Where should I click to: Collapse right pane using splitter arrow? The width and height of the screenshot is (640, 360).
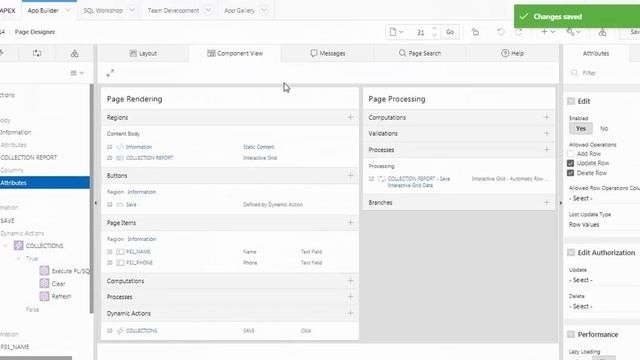pyautogui.click(x=561, y=203)
